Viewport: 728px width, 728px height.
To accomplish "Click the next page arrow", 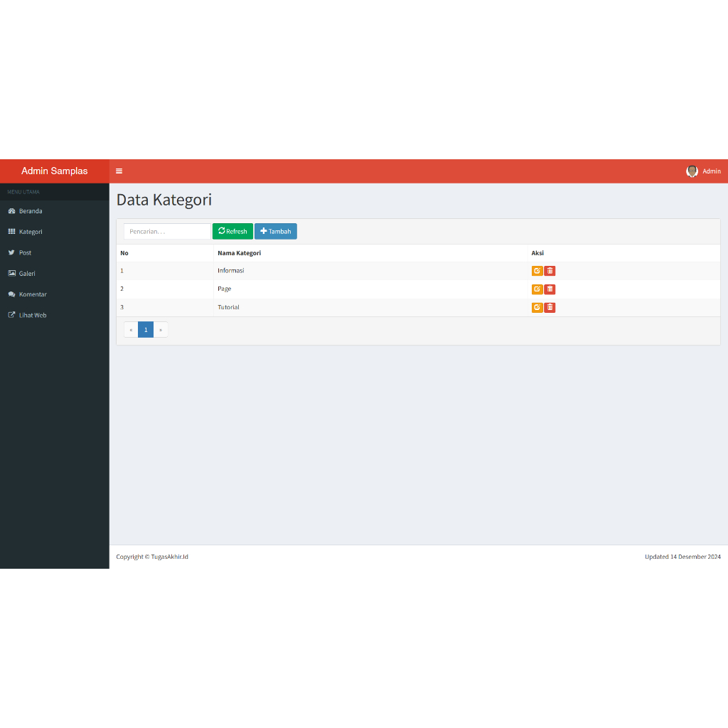I will (x=161, y=330).
